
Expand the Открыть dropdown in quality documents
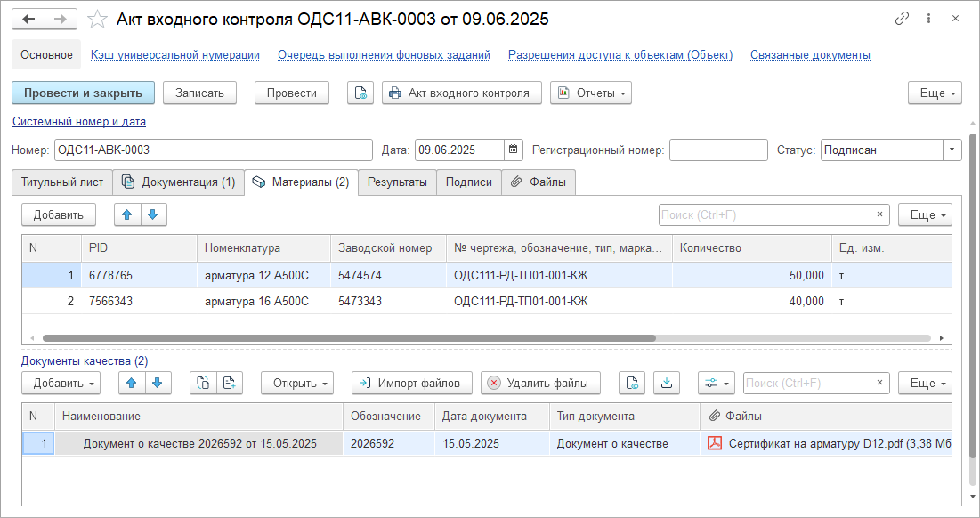[x=297, y=383]
